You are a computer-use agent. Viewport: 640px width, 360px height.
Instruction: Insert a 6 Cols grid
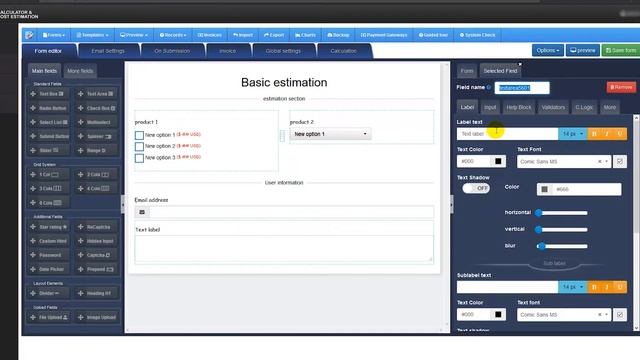(49, 202)
